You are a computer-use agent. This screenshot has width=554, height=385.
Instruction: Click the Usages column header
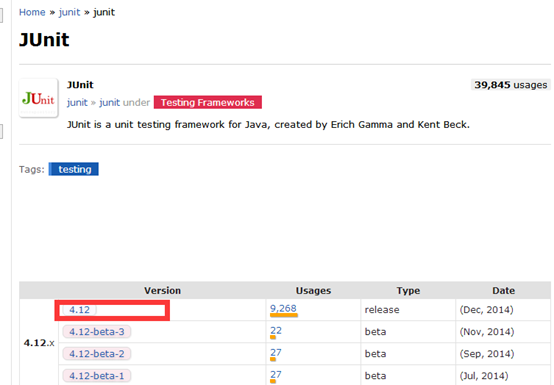click(x=313, y=291)
